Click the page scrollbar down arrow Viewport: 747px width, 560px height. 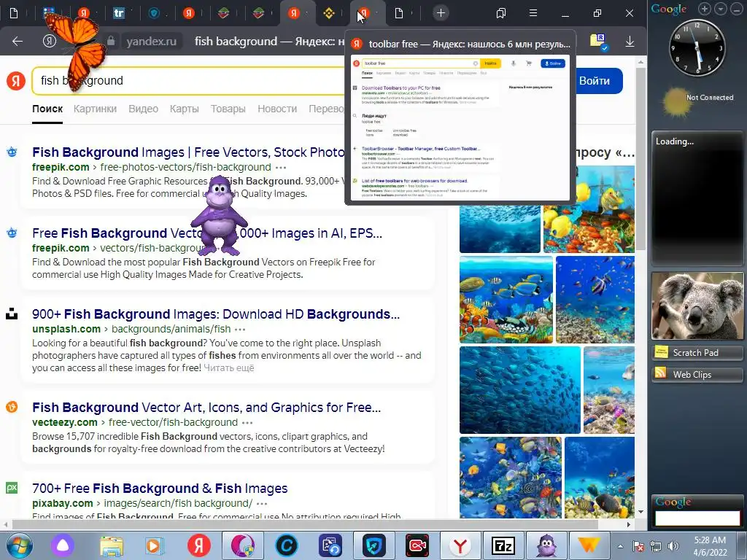[x=640, y=512]
